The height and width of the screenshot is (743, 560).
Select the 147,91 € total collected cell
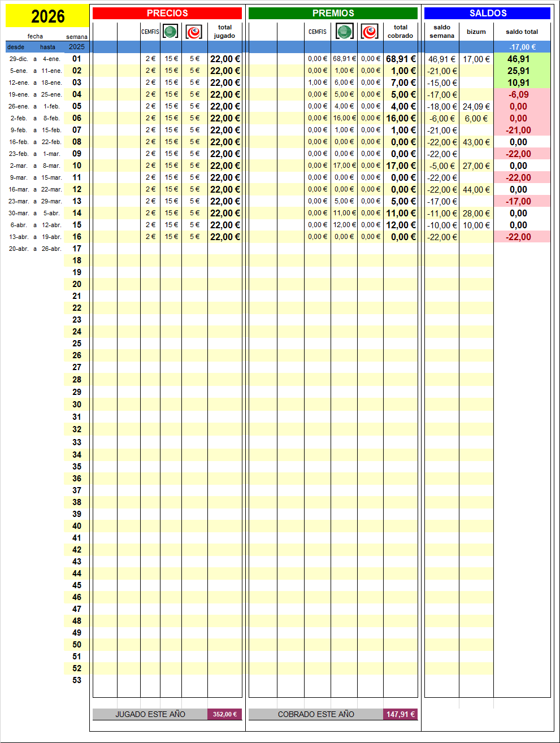[x=400, y=714]
